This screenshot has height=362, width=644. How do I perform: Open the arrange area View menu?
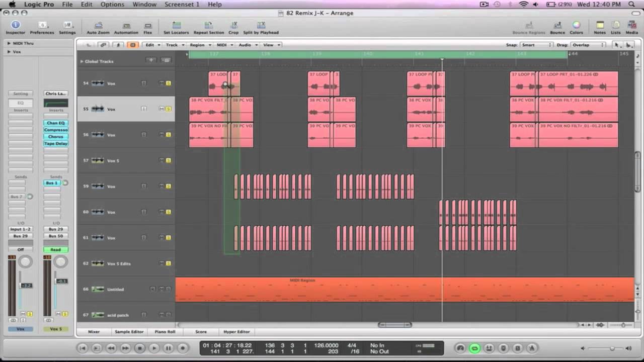[x=270, y=45]
